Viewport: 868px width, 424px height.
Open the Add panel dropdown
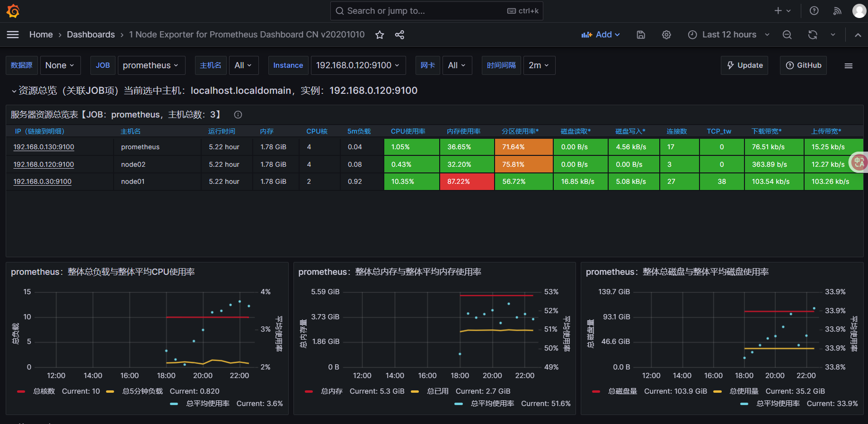[x=601, y=35]
